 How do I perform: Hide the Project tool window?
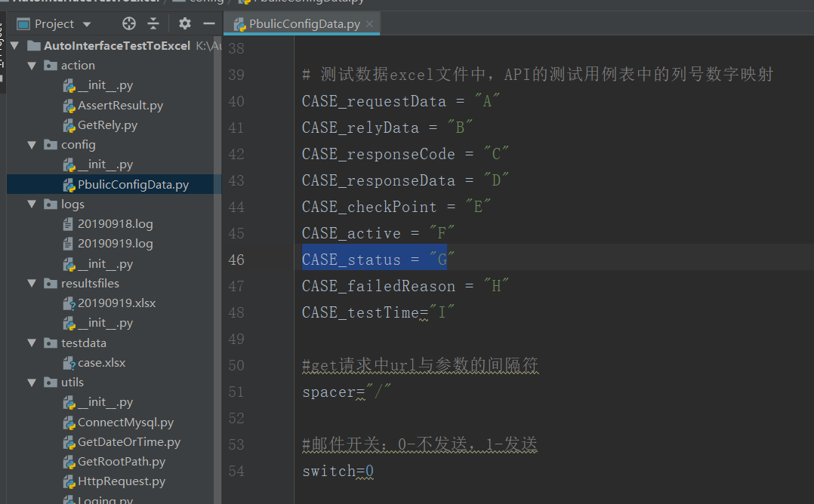pyautogui.click(x=209, y=23)
